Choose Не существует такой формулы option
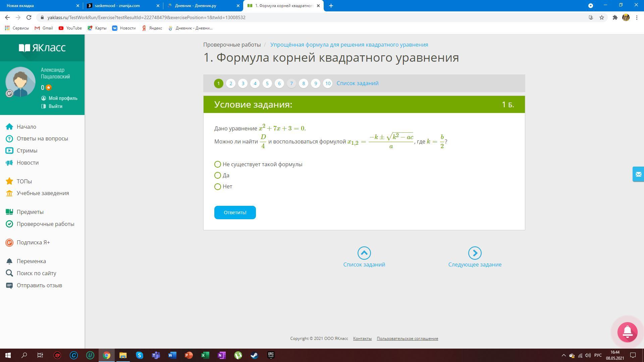The height and width of the screenshot is (362, 644). pyautogui.click(x=218, y=165)
